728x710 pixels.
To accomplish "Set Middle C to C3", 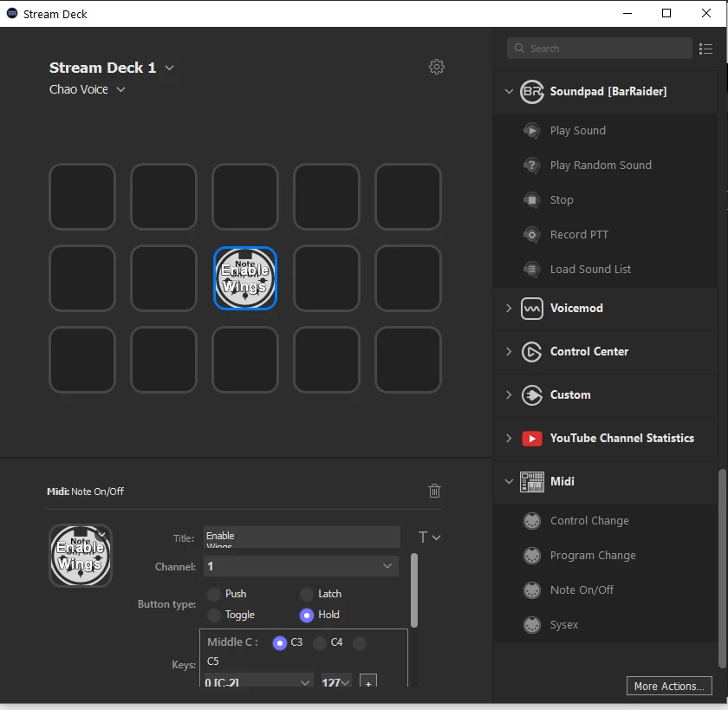I will click(x=279, y=643).
